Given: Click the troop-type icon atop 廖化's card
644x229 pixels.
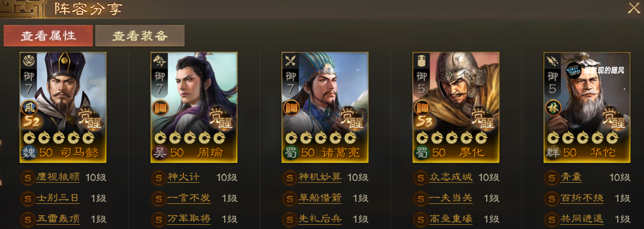Looking at the screenshot, I should (x=421, y=61).
